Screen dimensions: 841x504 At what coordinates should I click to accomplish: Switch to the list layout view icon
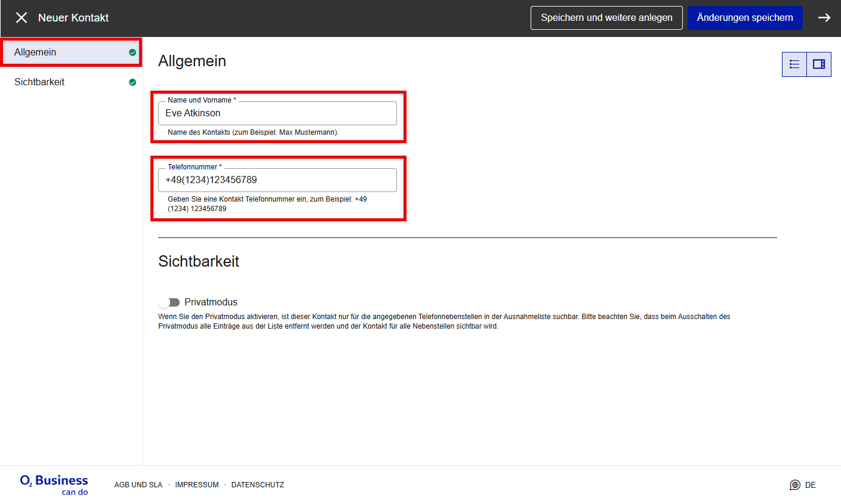pos(794,64)
